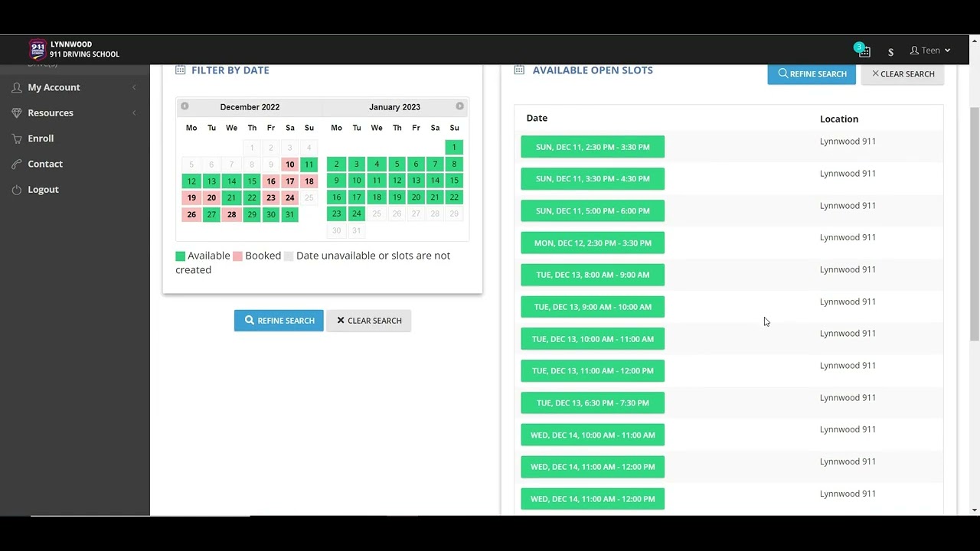Click the dollar sign payment icon
The image size is (980, 551).
click(x=890, y=52)
